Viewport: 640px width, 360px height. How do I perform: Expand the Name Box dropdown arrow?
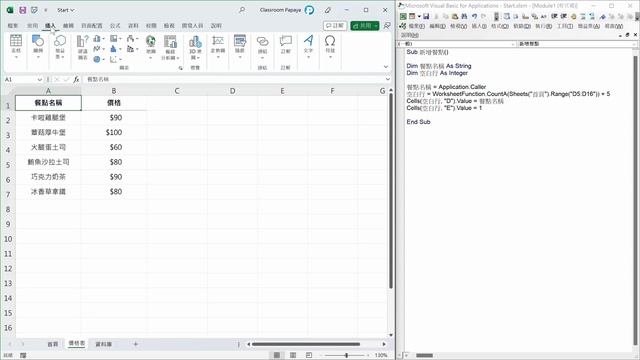click(x=40, y=80)
